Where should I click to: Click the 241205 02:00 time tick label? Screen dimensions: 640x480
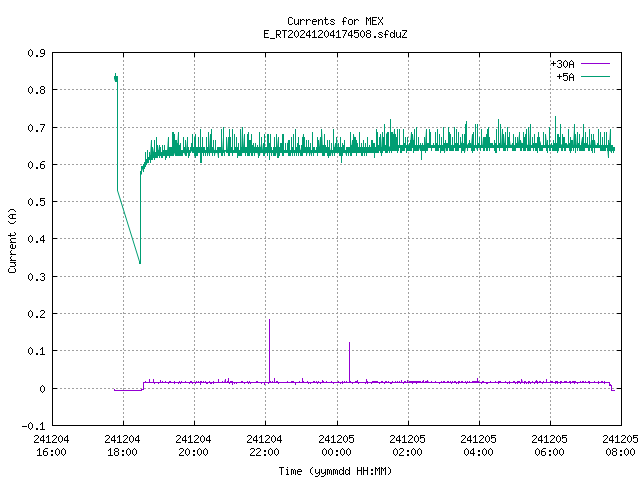[407, 446]
